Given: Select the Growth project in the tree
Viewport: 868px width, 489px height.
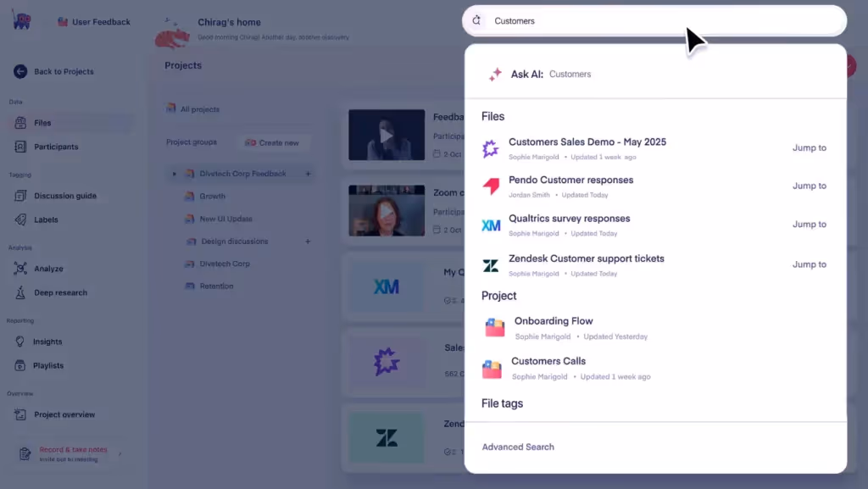Looking at the screenshot, I should point(211,196).
